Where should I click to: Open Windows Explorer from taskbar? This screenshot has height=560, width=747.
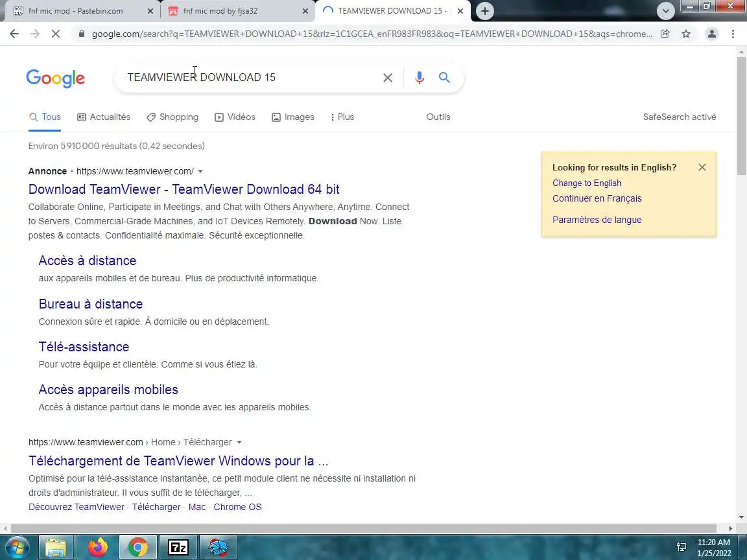click(56, 548)
